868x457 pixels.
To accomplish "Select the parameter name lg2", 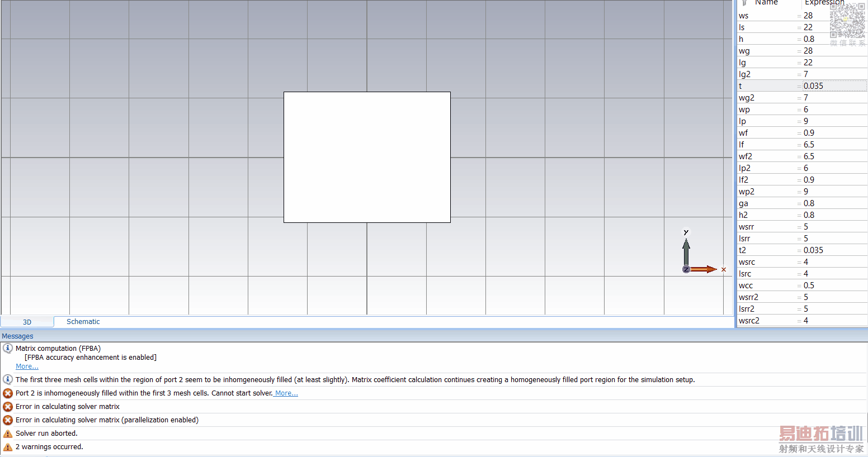I will tap(744, 74).
